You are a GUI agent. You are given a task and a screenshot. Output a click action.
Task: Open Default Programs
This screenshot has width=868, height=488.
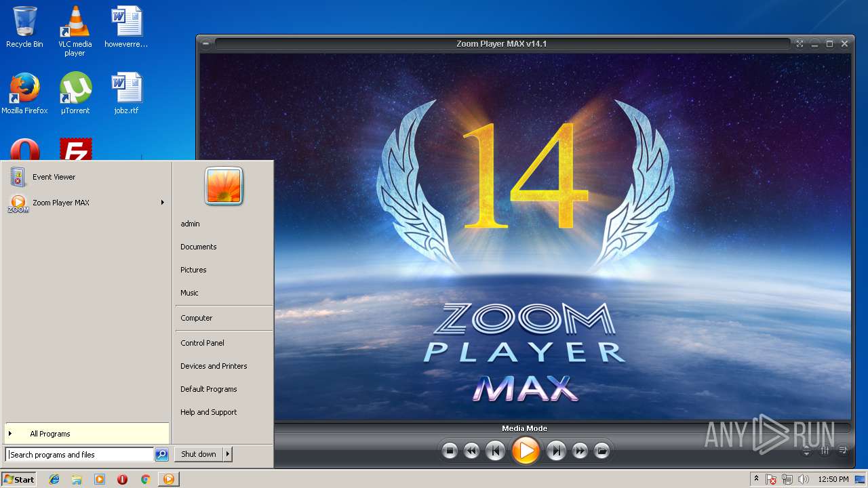pyautogui.click(x=209, y=389)
